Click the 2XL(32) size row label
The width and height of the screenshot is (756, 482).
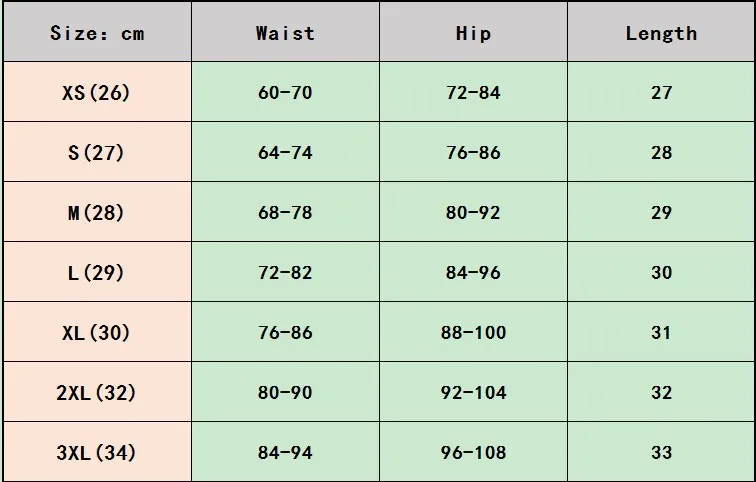(x=97, y=393)
